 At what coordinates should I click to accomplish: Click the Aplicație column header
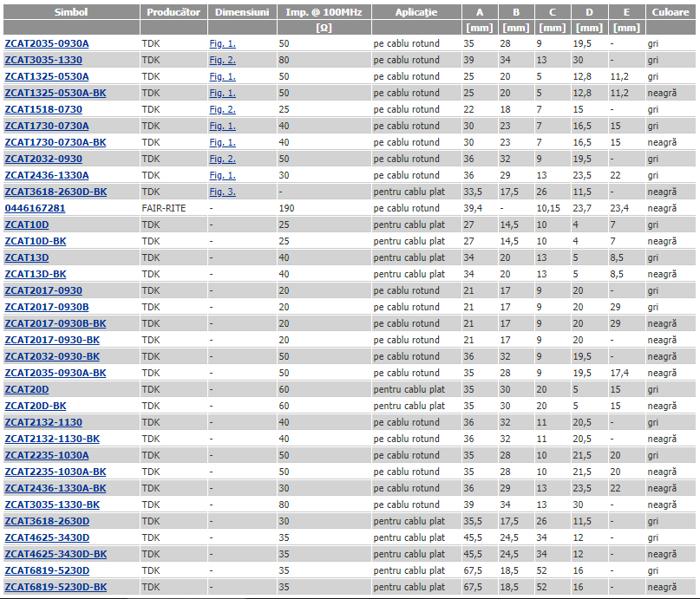click(x=415, y=13)
